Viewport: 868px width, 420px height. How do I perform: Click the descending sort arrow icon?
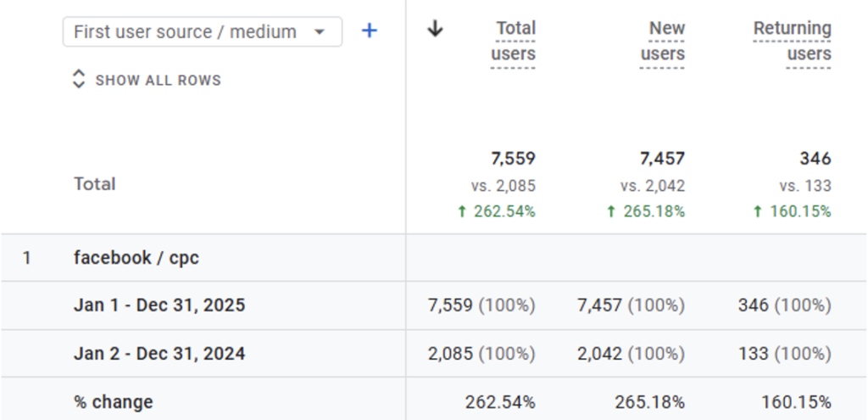click(435, 29)
